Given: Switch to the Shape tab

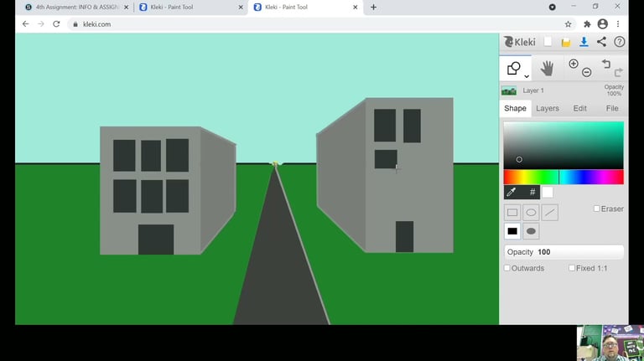Looking at the screenshot, I should 515,108.
